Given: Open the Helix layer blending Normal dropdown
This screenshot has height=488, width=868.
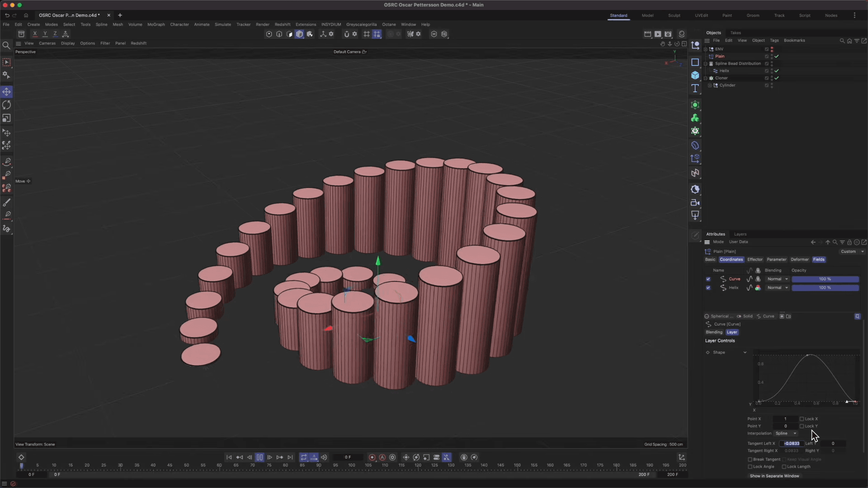Looking at the screenshot, I should 777,288.
